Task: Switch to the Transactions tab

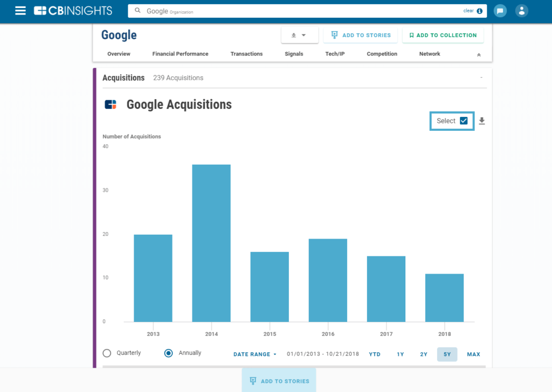Action: [246, 54]
